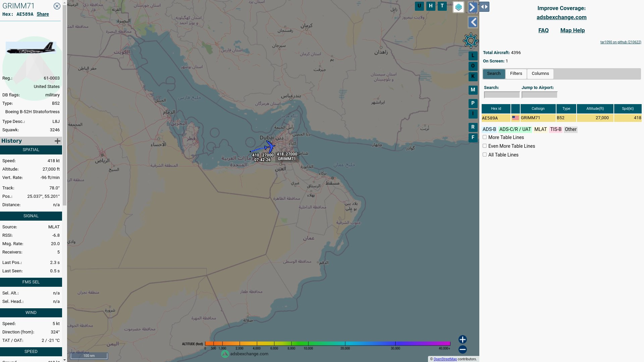Click the R map button
The width and height of the screenshot is (644, 362).
(x=473, y=127)
